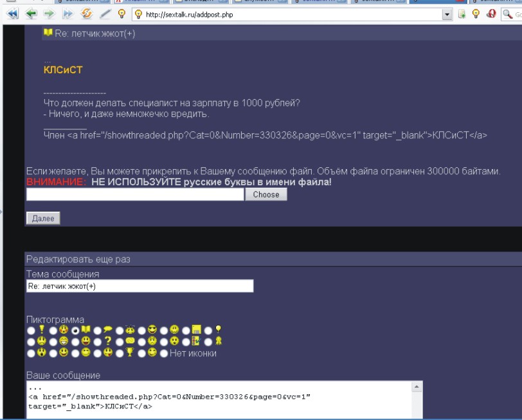The width and height of the screenshot is (522, 420).
Task: Select the exclamation mark icon radio button
Action: (30, 330)
